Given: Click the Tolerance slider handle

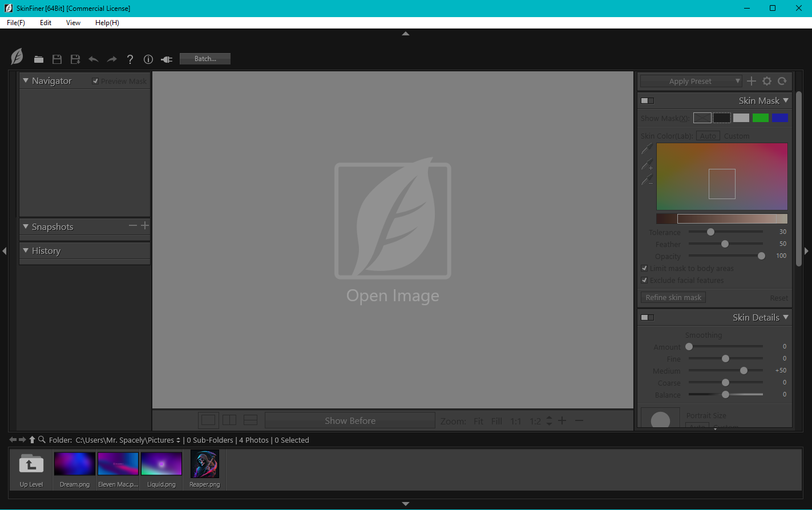Looking at the screenshot, I should (x=710, y=232).
